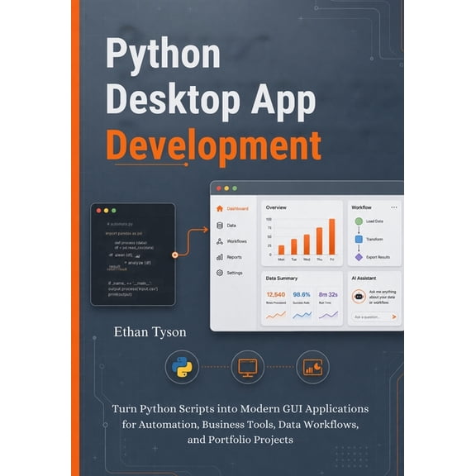Click the orange Dashboard home icon
Image resolution: width=476 pixels, height=476 pixels.
point(220,208)
